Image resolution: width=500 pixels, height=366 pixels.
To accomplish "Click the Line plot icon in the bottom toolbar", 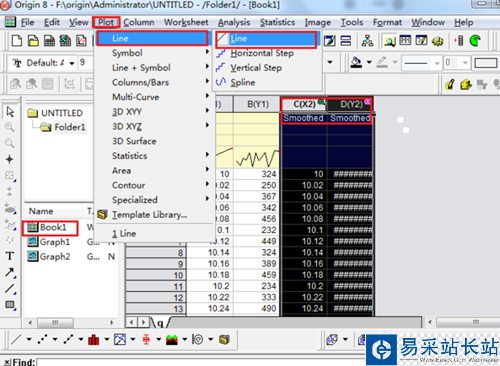I will click(16, 340).
